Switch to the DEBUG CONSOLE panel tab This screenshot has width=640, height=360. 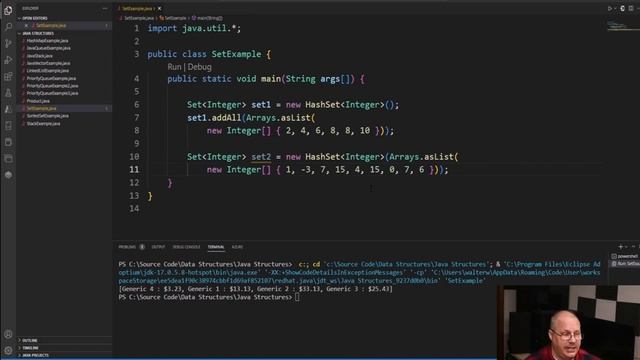(x=186, y=247)
